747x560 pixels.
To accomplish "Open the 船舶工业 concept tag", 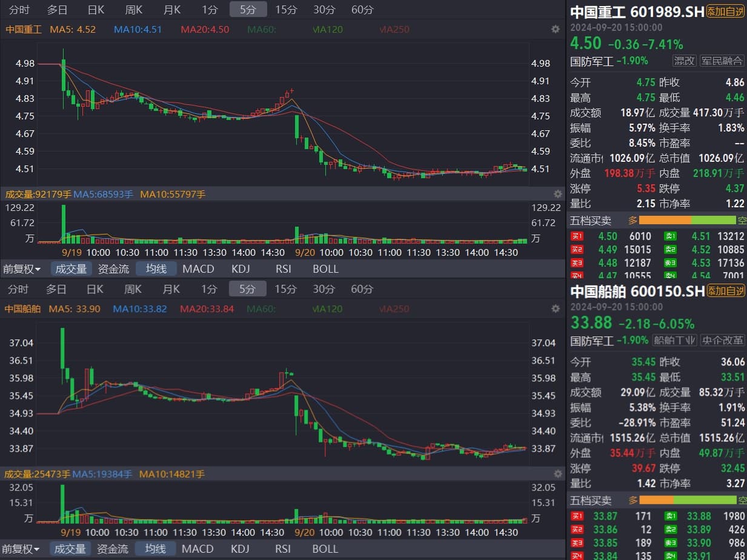I will click(674, 340).
